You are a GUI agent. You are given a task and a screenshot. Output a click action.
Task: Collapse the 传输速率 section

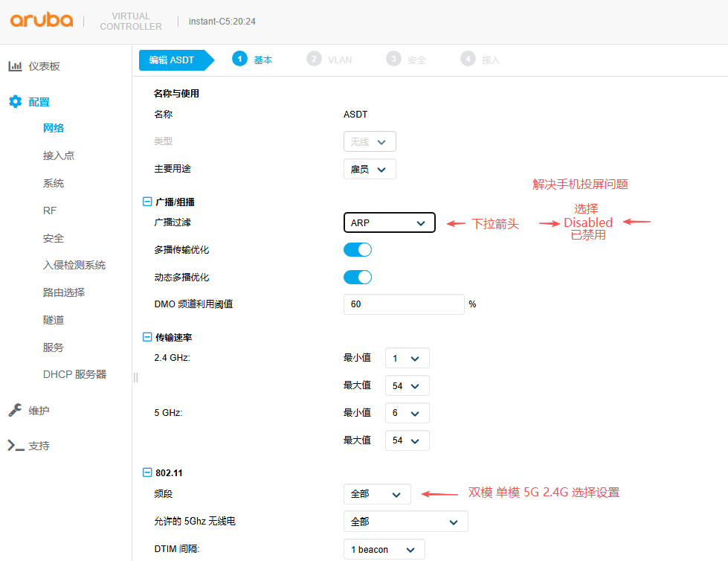click(146, 337)
